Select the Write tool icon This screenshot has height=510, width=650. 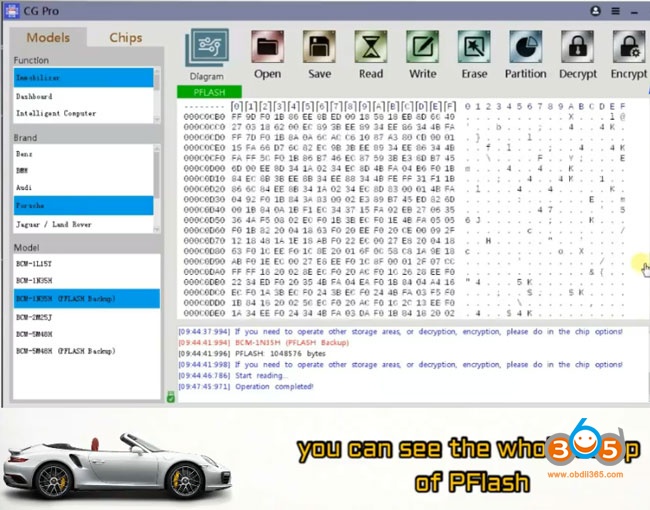[x=423, y=48]
